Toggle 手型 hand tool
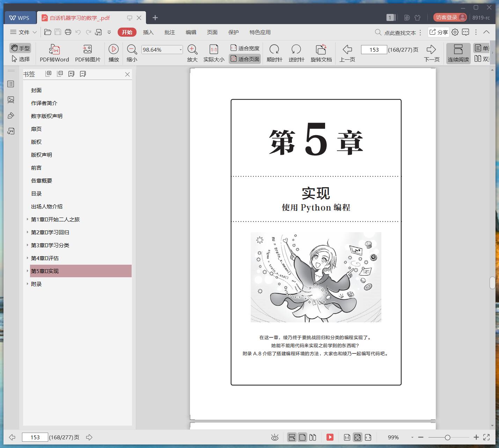 (20, 48)
